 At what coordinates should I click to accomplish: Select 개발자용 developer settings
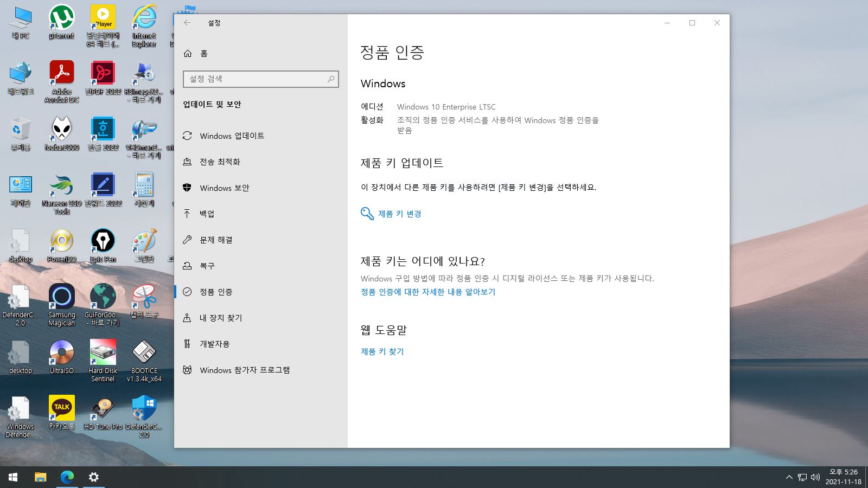260,344
